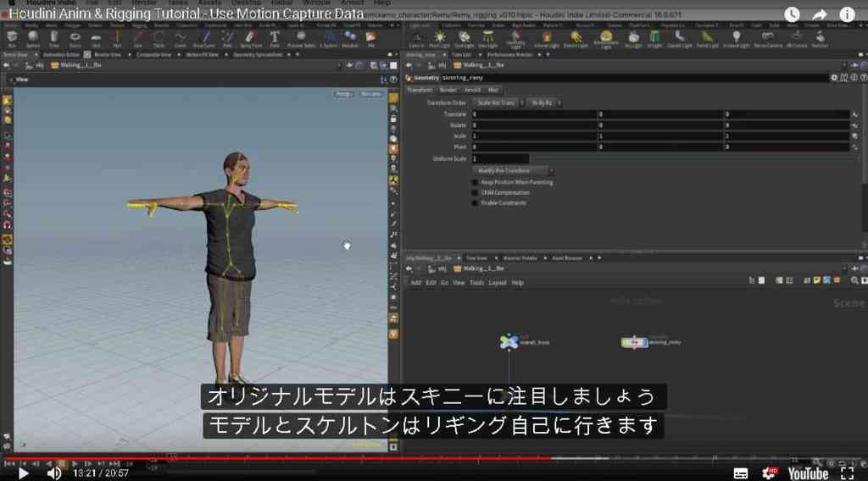This screenshot has height=481, width=868.
Task: Select the Font shelf tool
Action: tap(275, 38)
